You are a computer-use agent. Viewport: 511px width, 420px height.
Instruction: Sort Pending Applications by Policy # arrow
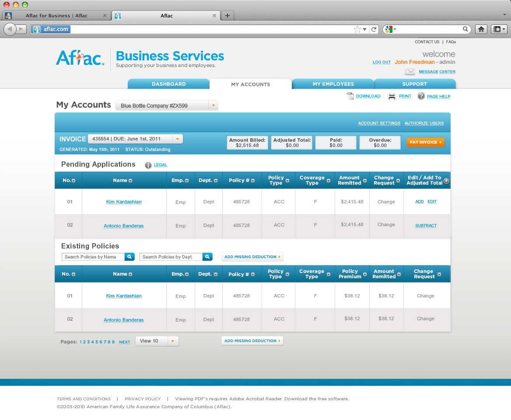point(253,181)
